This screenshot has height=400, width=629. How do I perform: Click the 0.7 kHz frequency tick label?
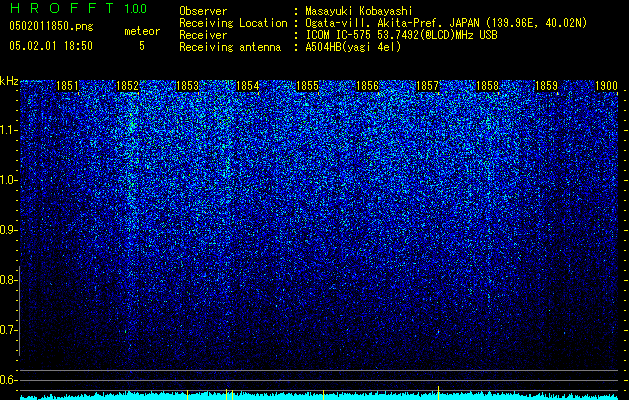tap(8, 330)
